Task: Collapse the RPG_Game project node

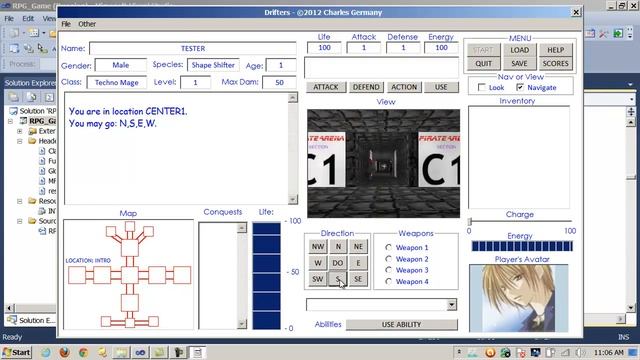Action: pos(10,121)
